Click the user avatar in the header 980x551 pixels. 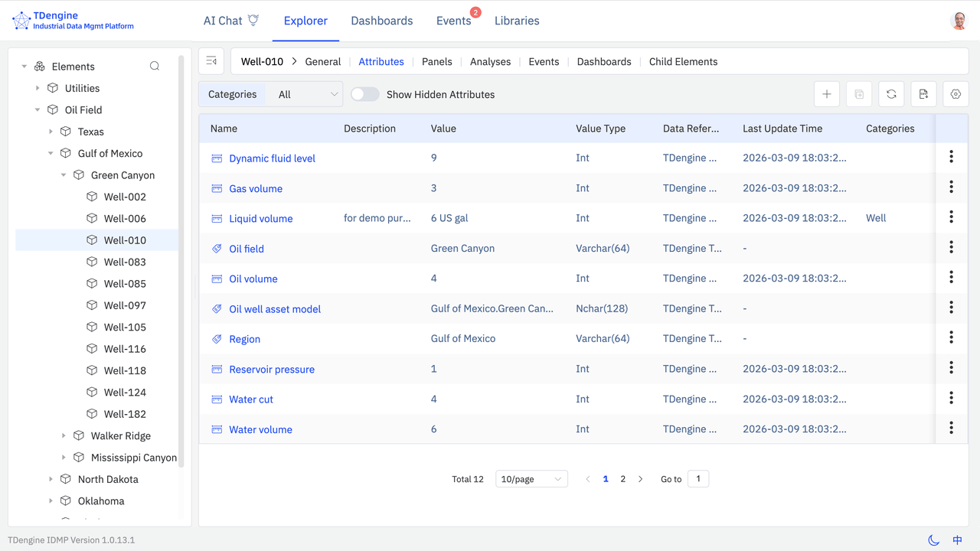(959, 21)
